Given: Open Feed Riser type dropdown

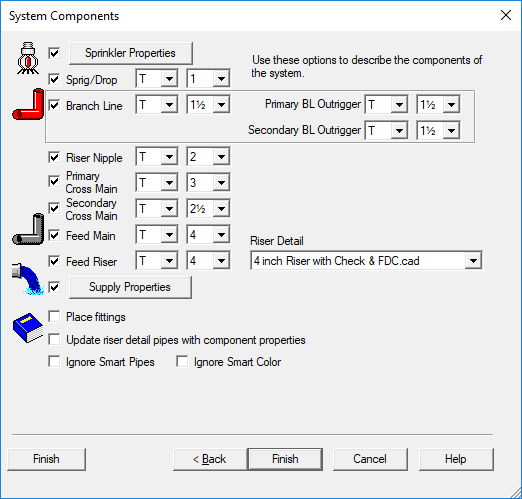Looking at the screenshot, I should 169,261.
